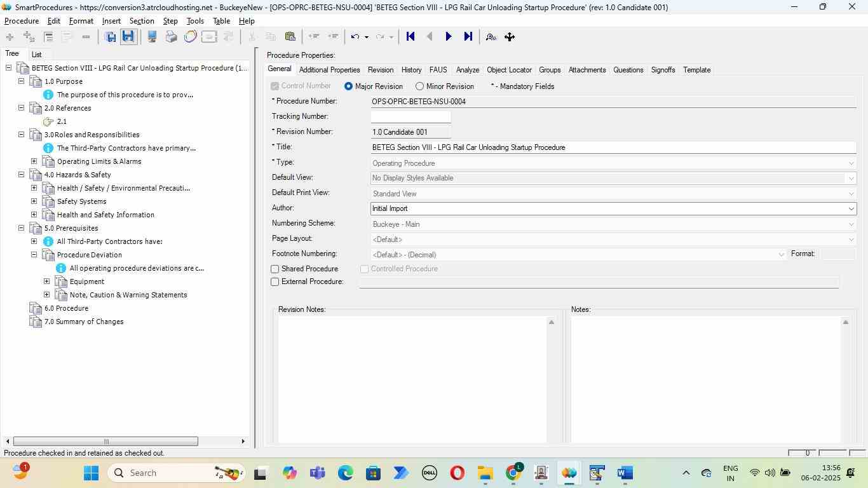Click the Revision Notes scrollbar up arrow
The height and width of the screenshot is (488, 868).
point(551,322)
